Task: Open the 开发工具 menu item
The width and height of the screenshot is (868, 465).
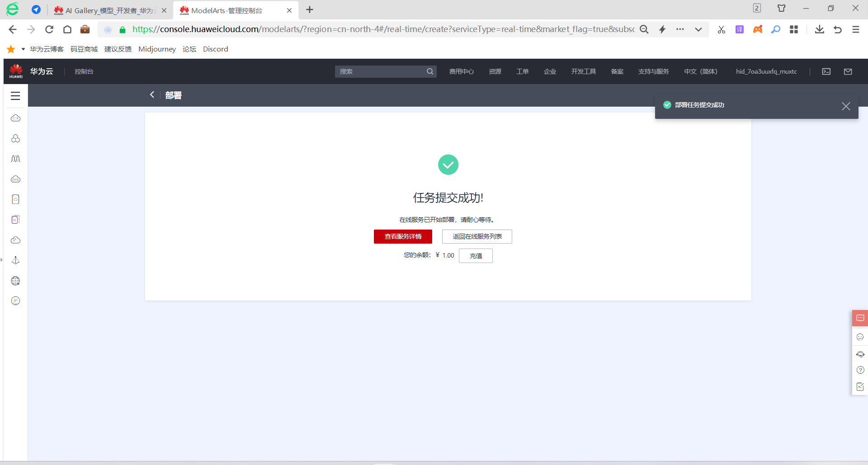Action: (x=583, y=71)
